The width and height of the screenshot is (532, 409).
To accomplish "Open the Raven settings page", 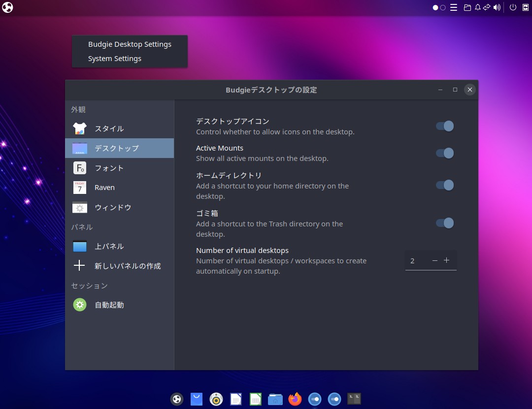I will (x=119, y=188).
